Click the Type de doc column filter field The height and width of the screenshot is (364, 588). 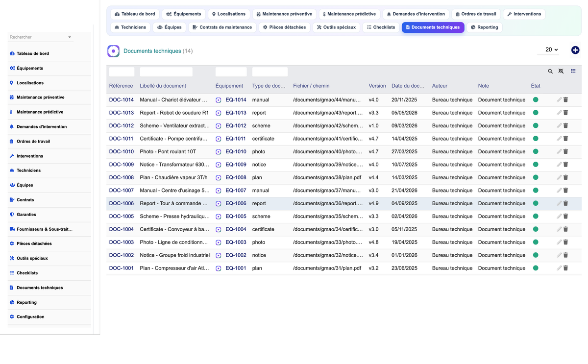pos(270,72)
